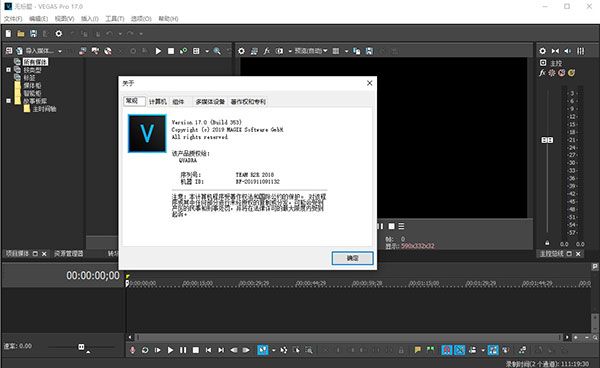Viewport: 600px width, 368px height.
Task: Open a project with the folder icon
Action: click(21, 34)
